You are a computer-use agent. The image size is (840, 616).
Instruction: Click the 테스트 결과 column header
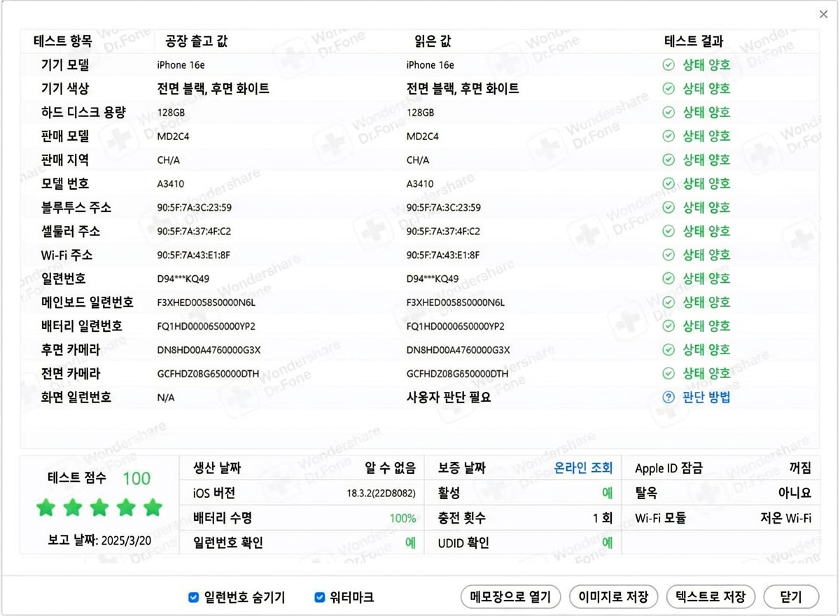[694, 41]
